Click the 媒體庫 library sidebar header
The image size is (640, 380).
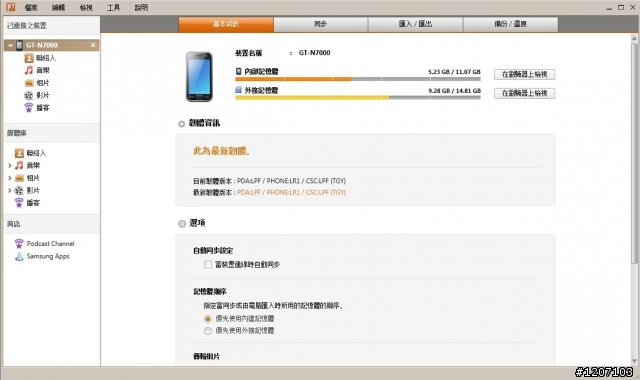pos(51,133)
